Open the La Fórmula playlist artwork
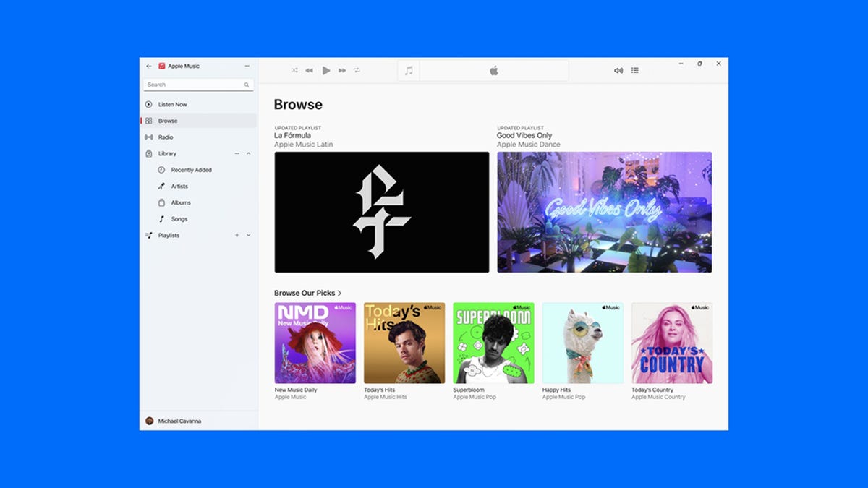Screen dimensions: 868x488 (x=382, y=212)
